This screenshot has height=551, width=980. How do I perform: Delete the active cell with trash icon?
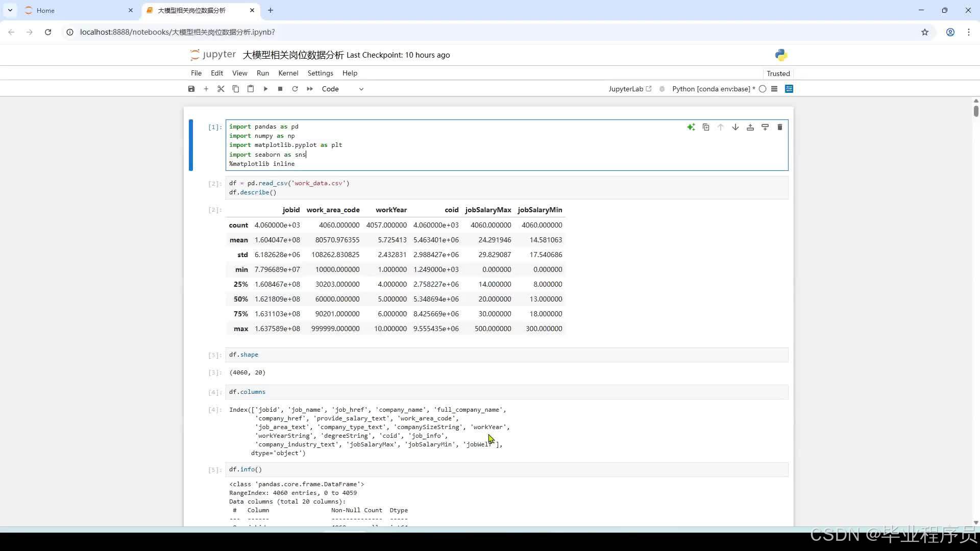779,127
